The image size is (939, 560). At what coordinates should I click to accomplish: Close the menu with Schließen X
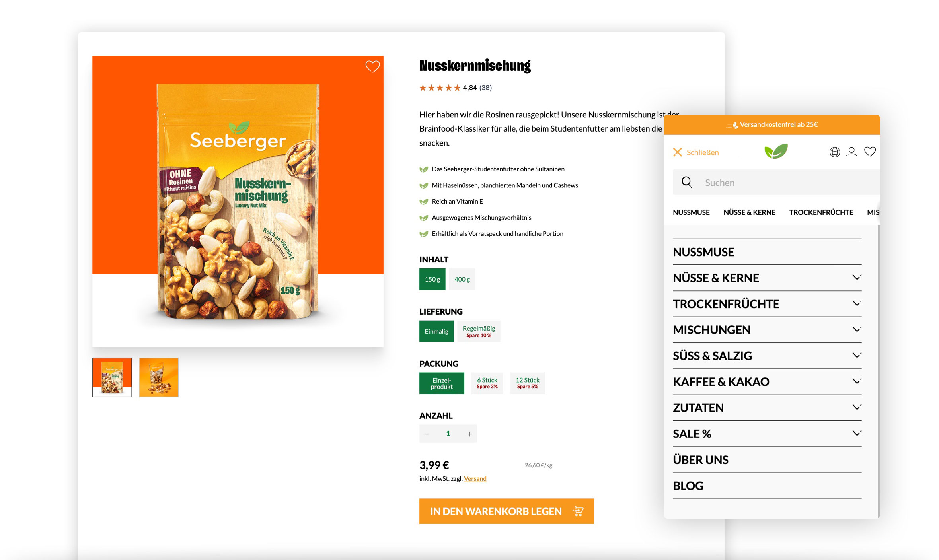point(695,152)
